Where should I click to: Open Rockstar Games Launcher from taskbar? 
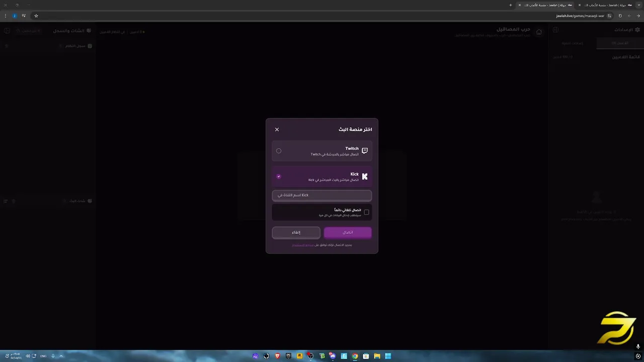tap(300, 356)
